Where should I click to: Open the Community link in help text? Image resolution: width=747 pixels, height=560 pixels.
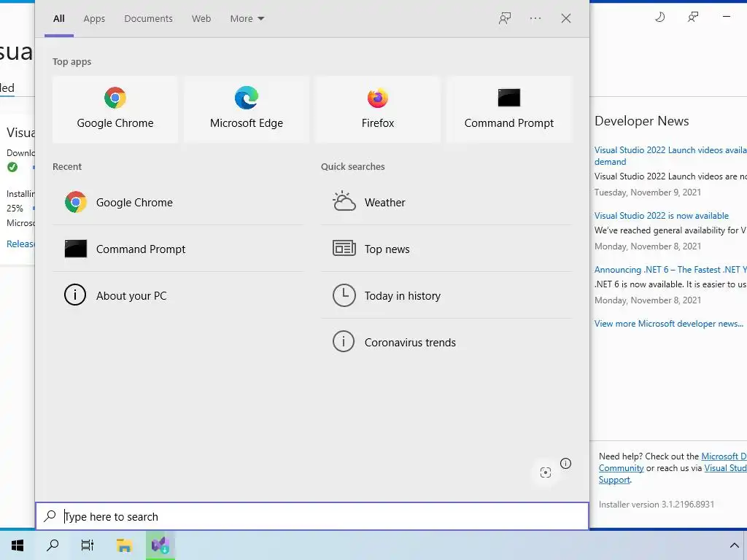621,468
